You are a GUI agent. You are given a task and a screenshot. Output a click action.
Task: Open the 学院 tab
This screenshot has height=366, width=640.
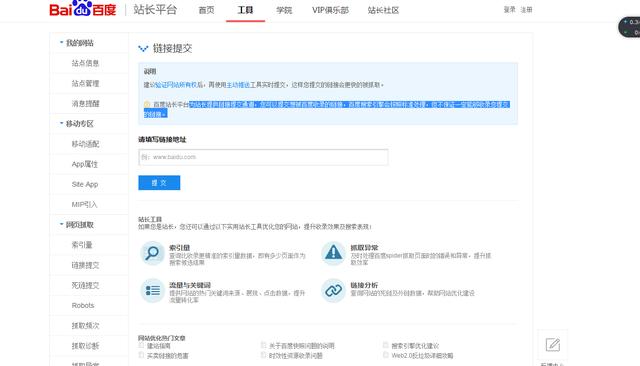pyautogui.click(x=284, y=10)
